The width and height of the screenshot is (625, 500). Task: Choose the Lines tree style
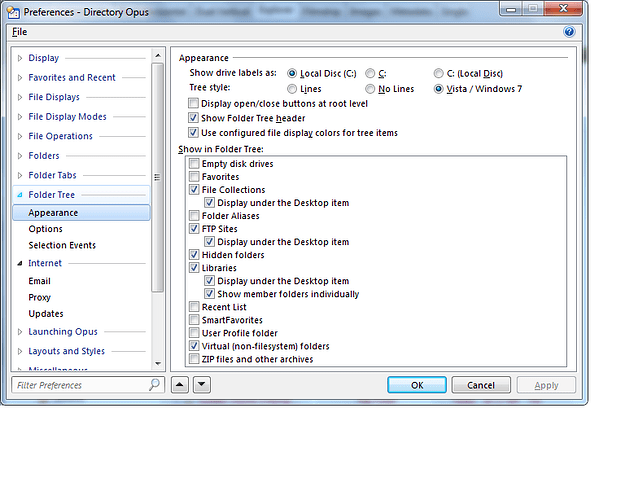pos(292,89)
